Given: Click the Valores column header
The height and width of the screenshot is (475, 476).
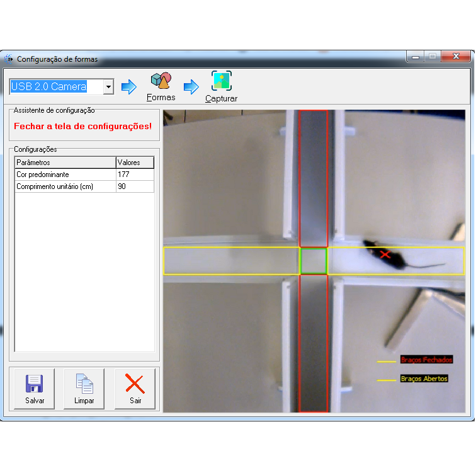Looking at the screenshot, I should (135, 163).
